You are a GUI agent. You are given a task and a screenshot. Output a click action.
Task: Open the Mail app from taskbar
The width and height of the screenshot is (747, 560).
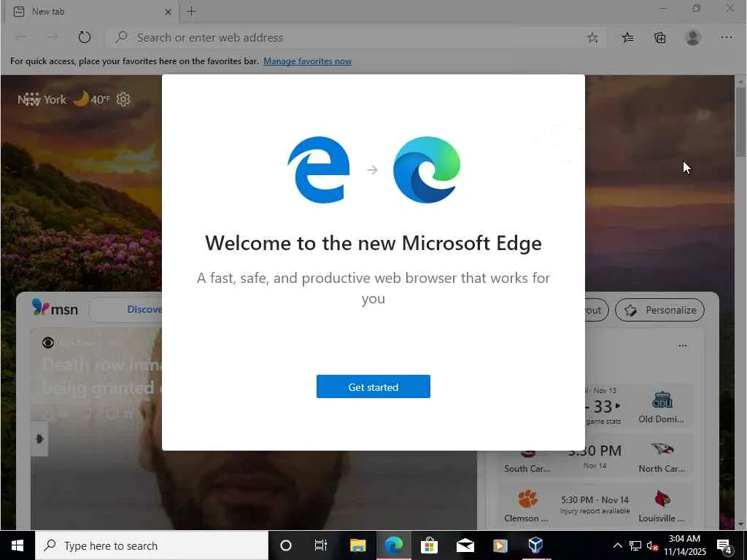(465, 545)
